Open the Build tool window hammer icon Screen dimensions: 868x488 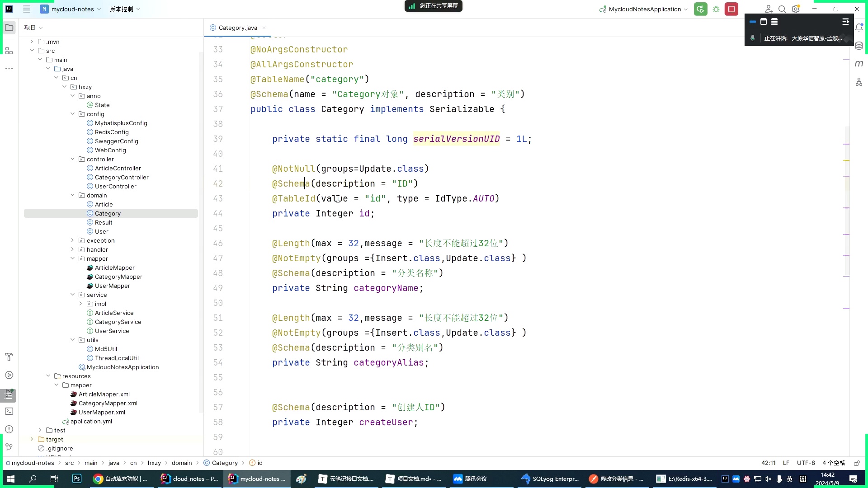(x=9, y=357)
